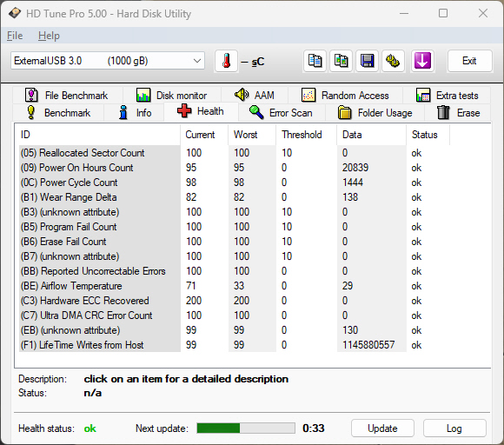The image size is (504, 445).
Task: Switch to the Error Scan tab
Action: coord(282,113)
